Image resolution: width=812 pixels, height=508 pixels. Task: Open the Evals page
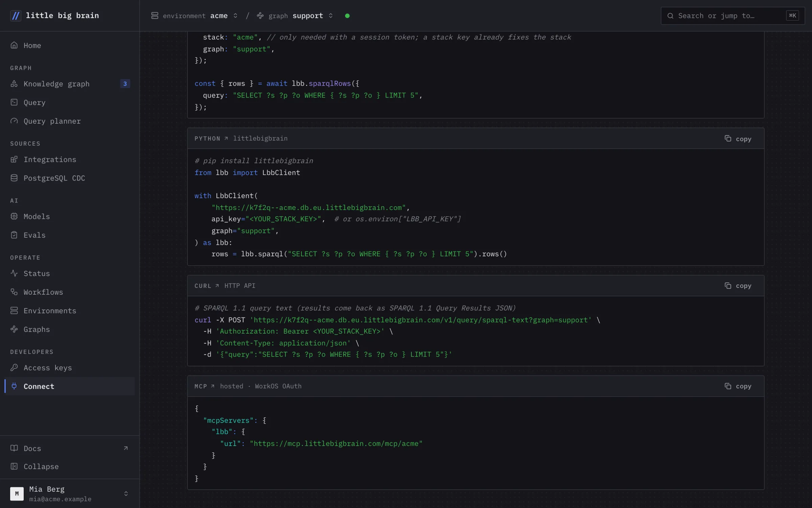point(70,235)
